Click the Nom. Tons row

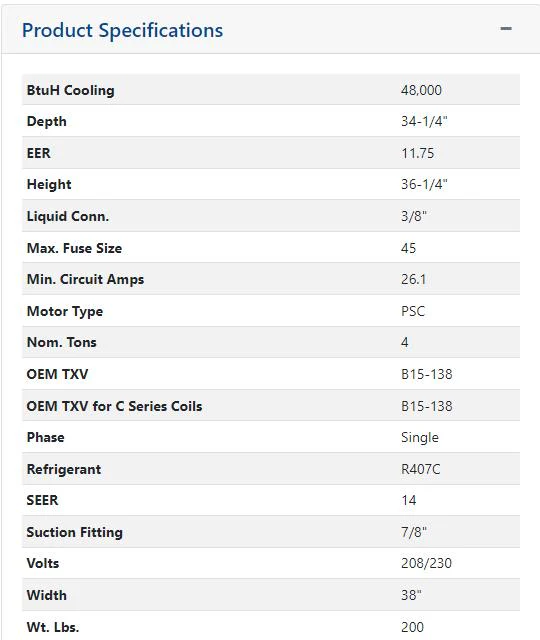click(271, 342)
